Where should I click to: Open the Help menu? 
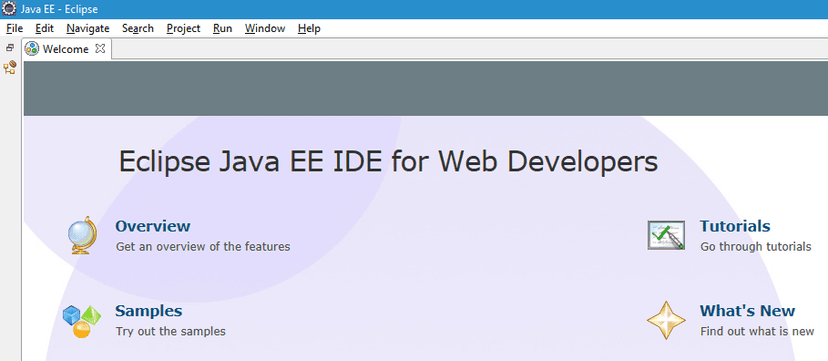pyautogui.click(x=309, y=28)
